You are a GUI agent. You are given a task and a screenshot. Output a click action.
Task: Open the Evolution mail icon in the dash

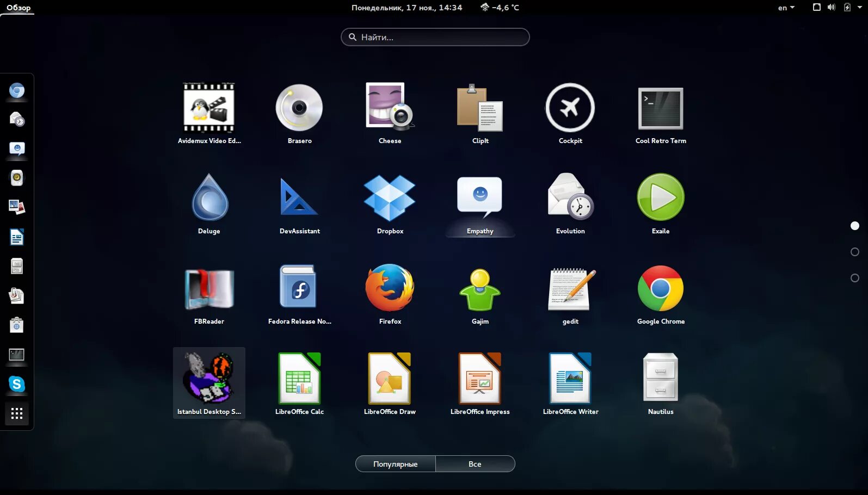[17, 119]
